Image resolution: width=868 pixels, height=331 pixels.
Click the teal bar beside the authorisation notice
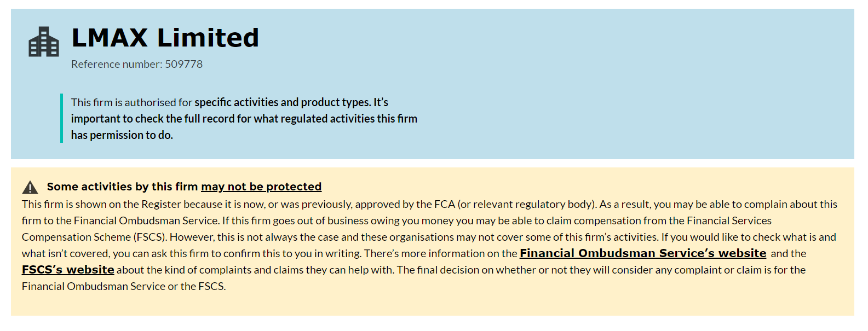(61, 118)
